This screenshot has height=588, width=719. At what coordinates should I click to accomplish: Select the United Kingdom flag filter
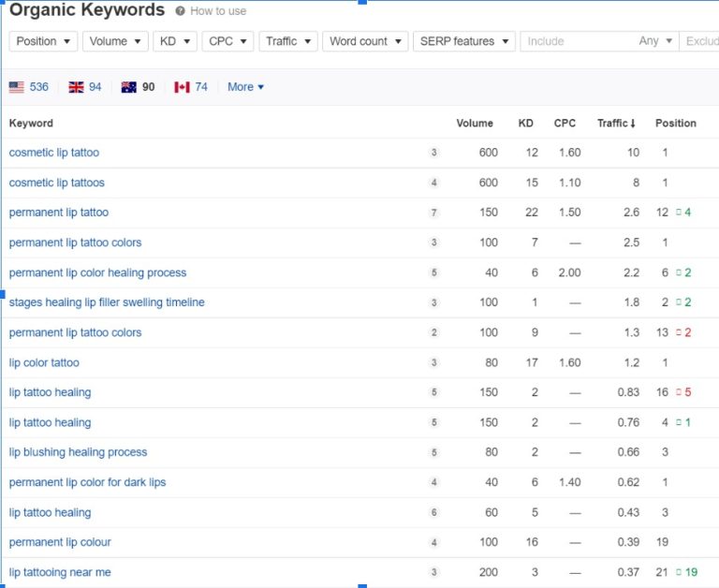tap(76, 87)
